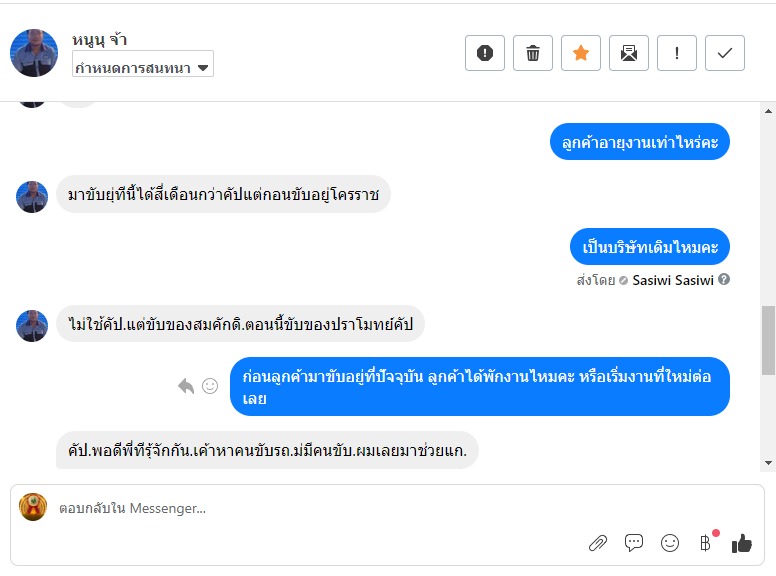Screen dimensions: 776x576
Task: Flag conversation with exclamation mark button
Action: coord(677,53)
